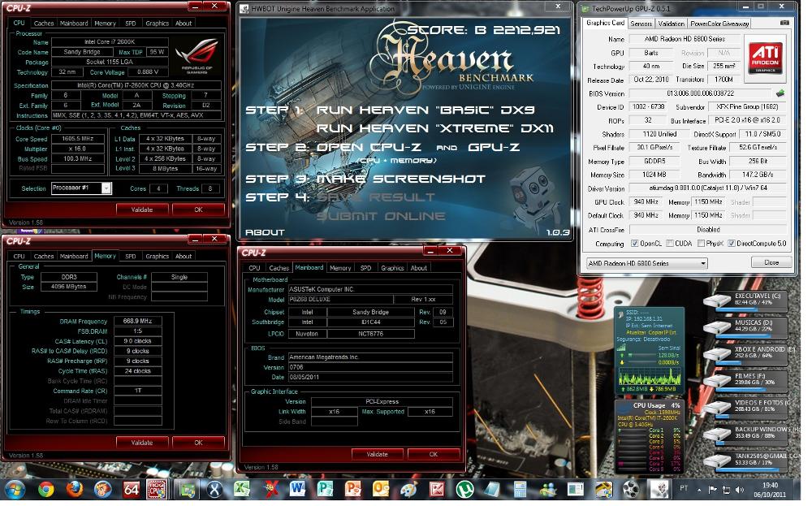Toggle the CUDA checkbox in GPU-Z

pos(670,244)
